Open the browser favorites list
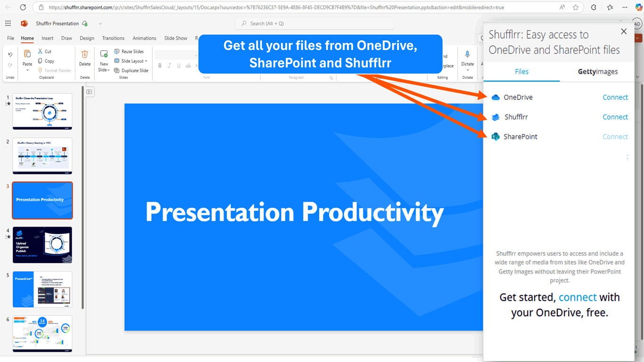This screenshot has height=362, width=644. pyautogui.click(x=611, y=8)
